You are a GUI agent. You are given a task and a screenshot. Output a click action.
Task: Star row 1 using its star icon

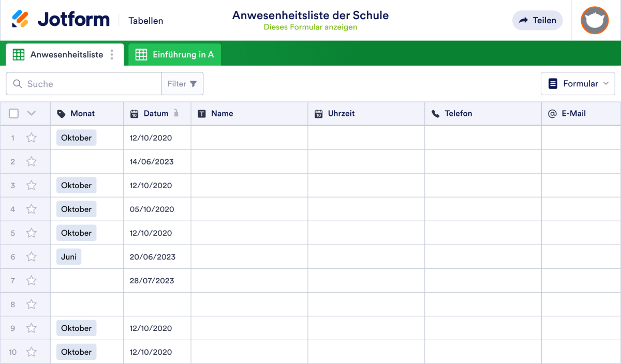[32, 138]
